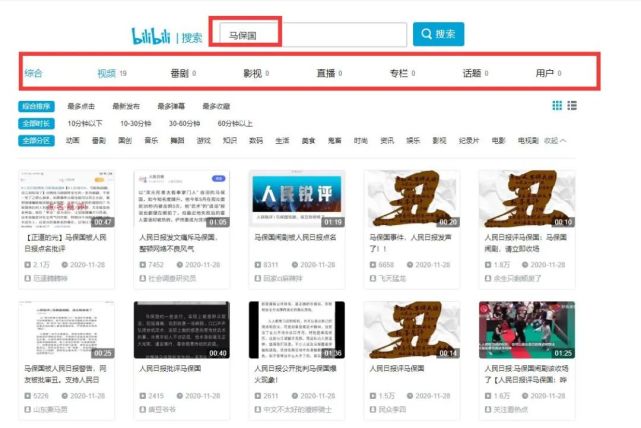Viewport: 641px width, 428px height.
Task: Filter by 娱乐 category
Action: tap(413, 141)
